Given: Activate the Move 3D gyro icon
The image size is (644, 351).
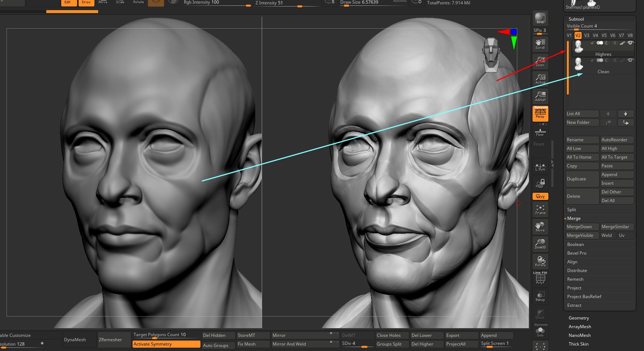Looking at the screenshot, I should pyautogui.click(x=540, y=226).
